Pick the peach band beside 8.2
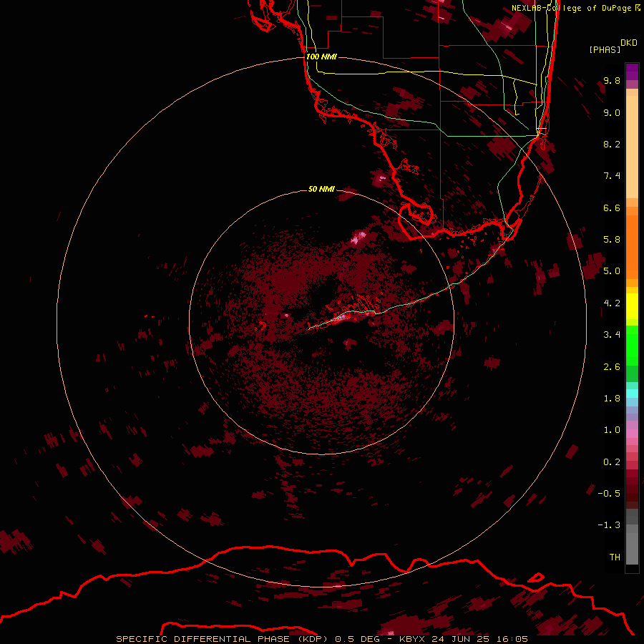Screen dimensions: 644x644 pyautogui.click(x=632, y=147)
